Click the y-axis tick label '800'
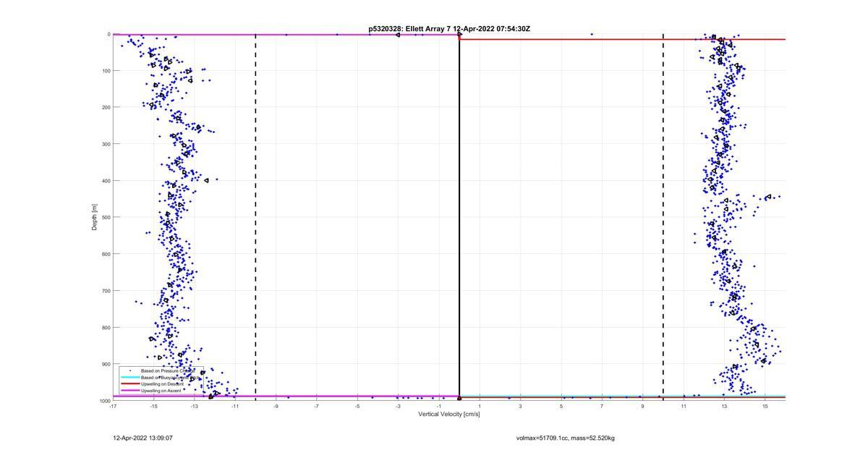868x450 pixels. click(105, 328)
